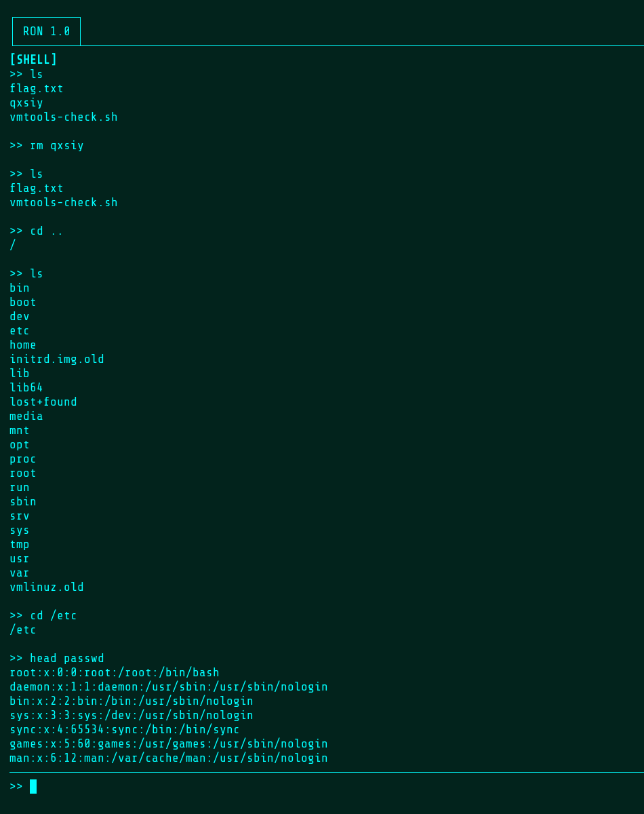Image resolution: width=644 pixels, height=814 pixels.
Task: Click the sync user passwd entry
Action: click(125, 730)
